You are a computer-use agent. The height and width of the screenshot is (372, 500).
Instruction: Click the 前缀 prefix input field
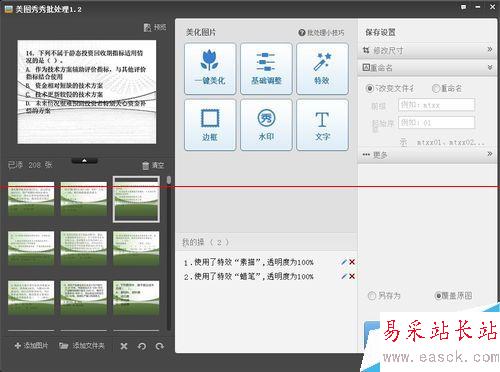pyautogui.click(x=436, y=105)
